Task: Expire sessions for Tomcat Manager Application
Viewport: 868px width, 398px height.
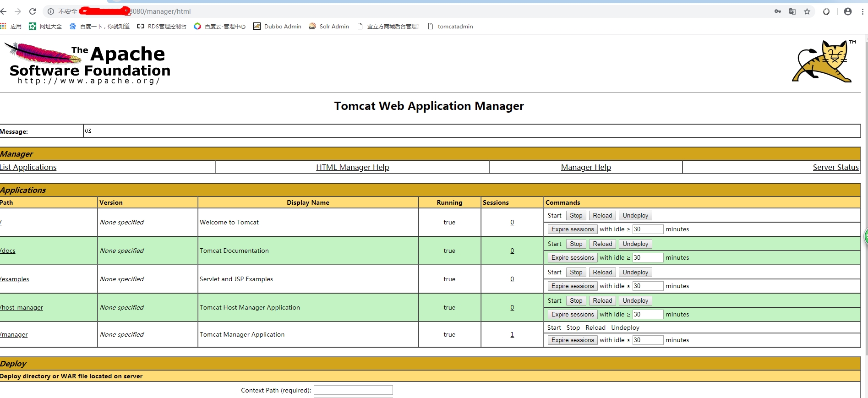Action: 573,340
